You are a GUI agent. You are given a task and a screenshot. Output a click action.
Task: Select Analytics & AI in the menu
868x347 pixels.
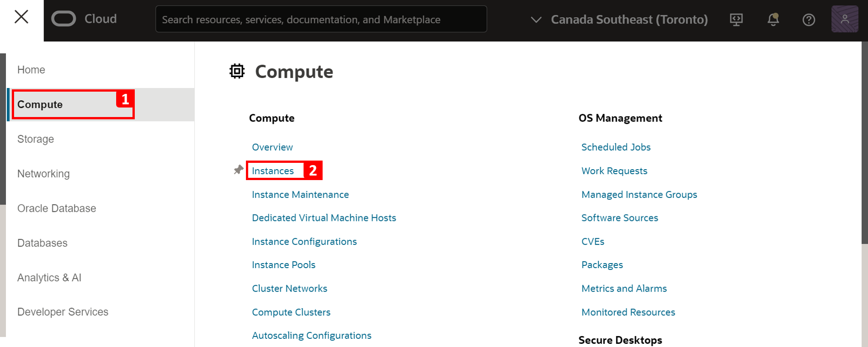[x=49, y=278]
